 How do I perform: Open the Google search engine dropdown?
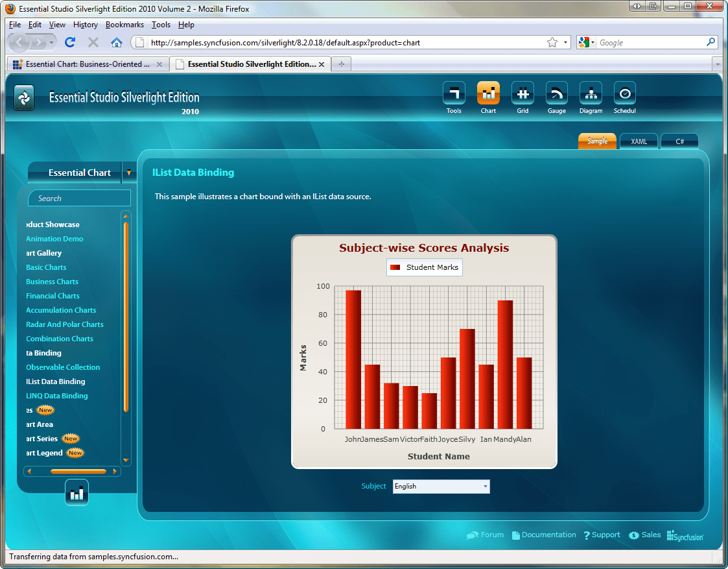click(x=586, y=42)
